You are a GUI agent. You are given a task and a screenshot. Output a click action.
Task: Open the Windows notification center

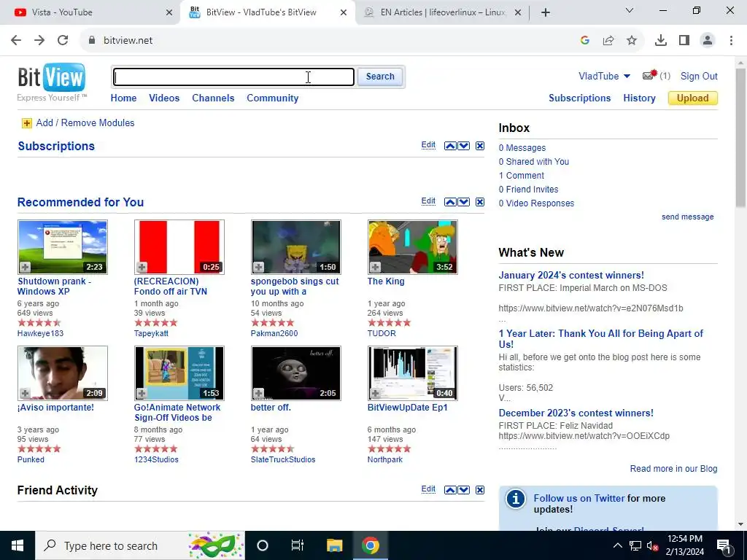click(x=724, y=545)
